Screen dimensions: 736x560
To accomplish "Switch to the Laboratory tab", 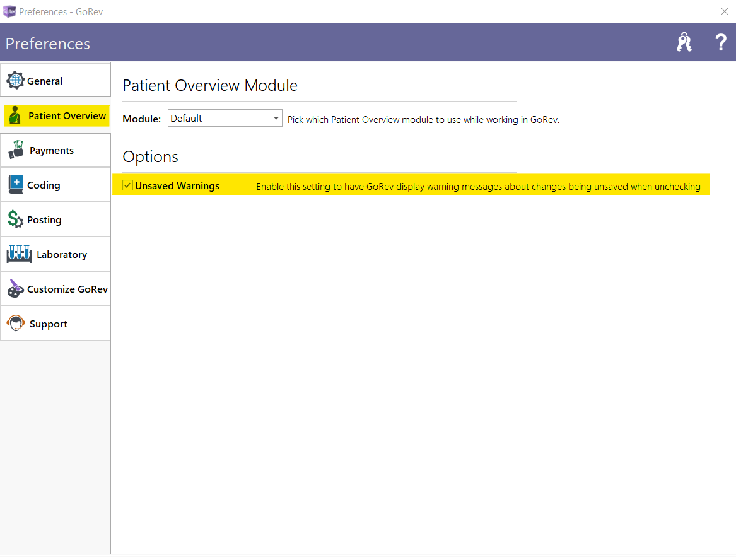I will coord(55,254).
